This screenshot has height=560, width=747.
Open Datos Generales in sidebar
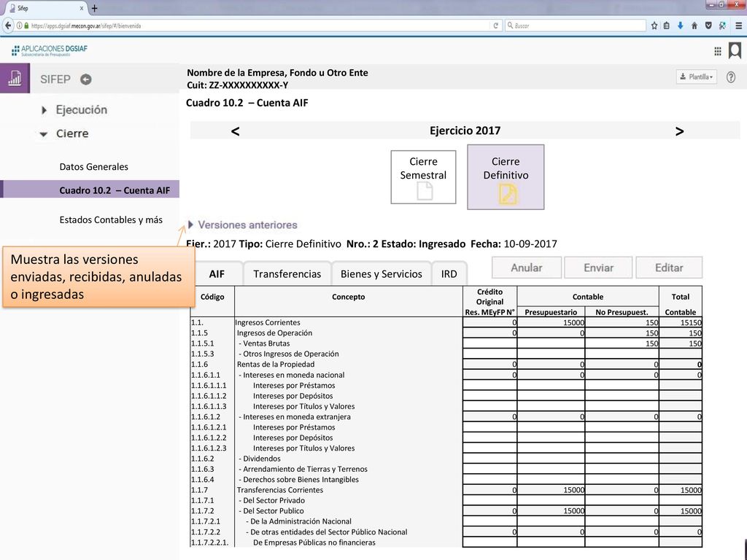pos(94,167)
